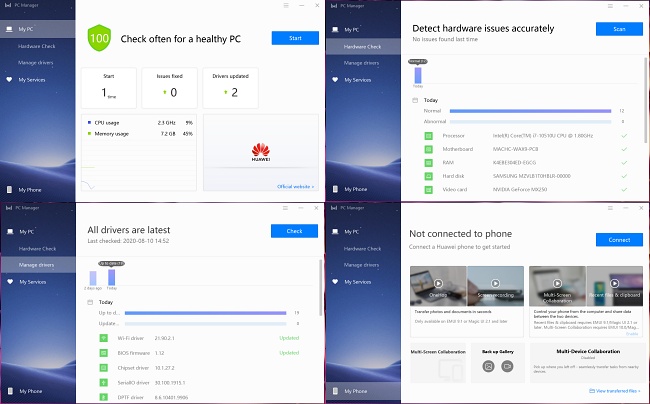Click Scan in the hardware issues window
The width and height of the screenshot is (650, 404).
click(x=619, y=29)
